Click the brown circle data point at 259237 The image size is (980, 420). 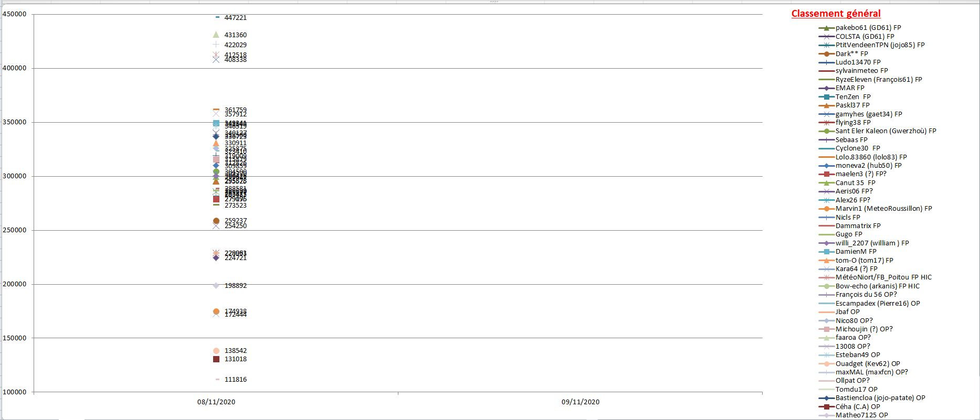pyautogui.click(x=216, y=221)
